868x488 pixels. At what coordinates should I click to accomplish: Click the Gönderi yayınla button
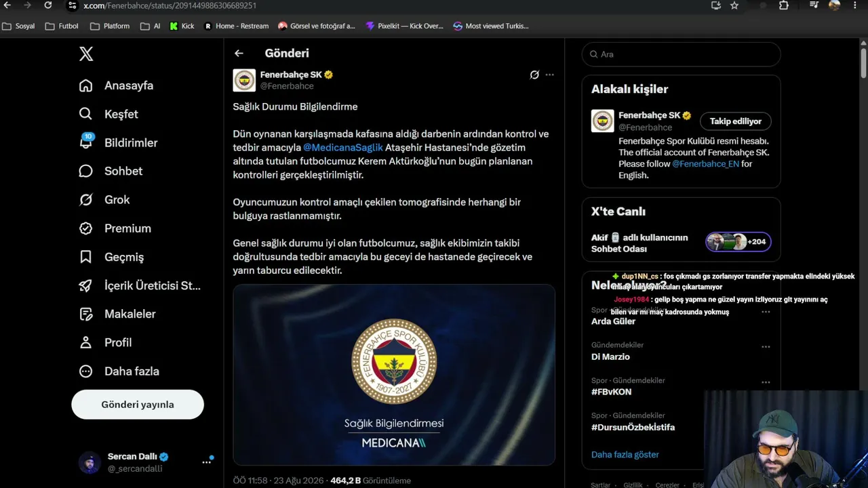pos(138,405)
